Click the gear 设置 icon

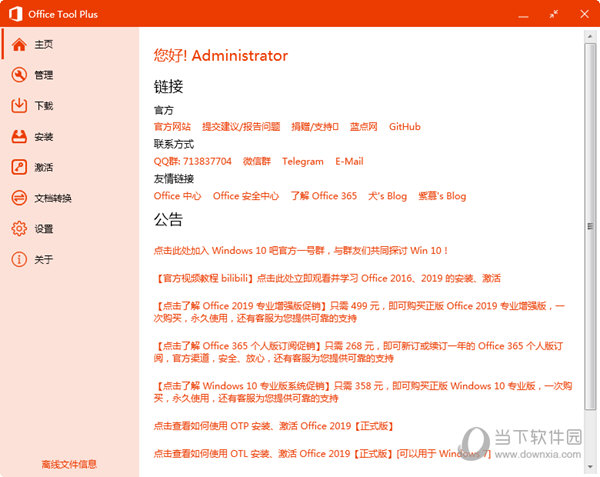pyautogui.click(x=19, y=229)
